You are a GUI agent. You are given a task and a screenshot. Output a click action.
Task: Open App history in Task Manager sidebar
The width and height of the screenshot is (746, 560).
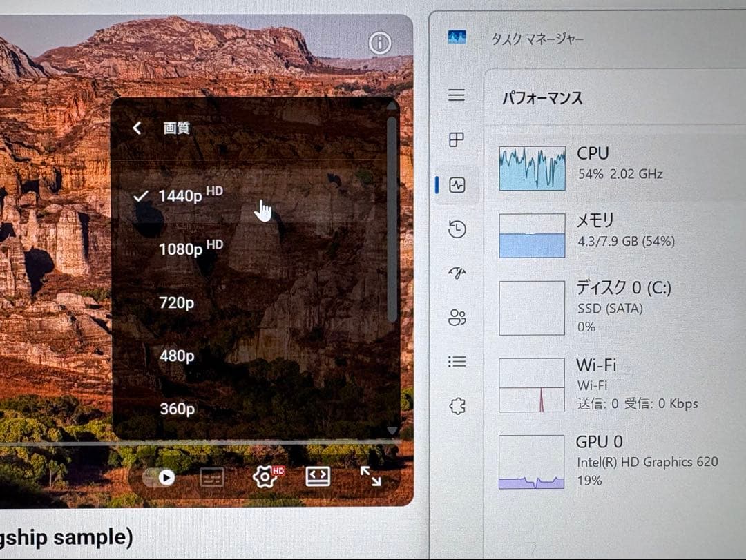pos(456,228)
